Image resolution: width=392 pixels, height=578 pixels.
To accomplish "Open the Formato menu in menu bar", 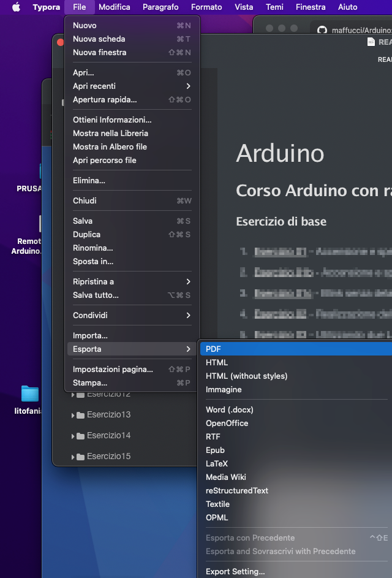I will (x=206, y=7).
